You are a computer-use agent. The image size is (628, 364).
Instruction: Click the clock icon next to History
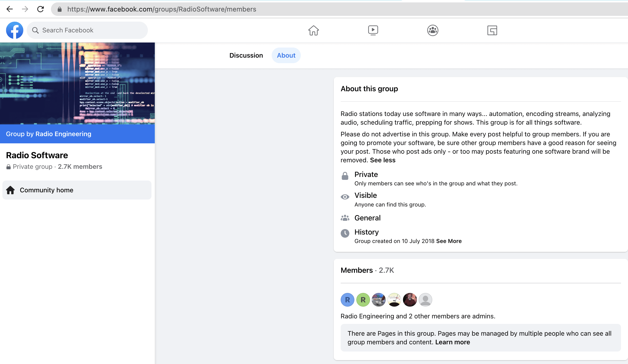345,233
